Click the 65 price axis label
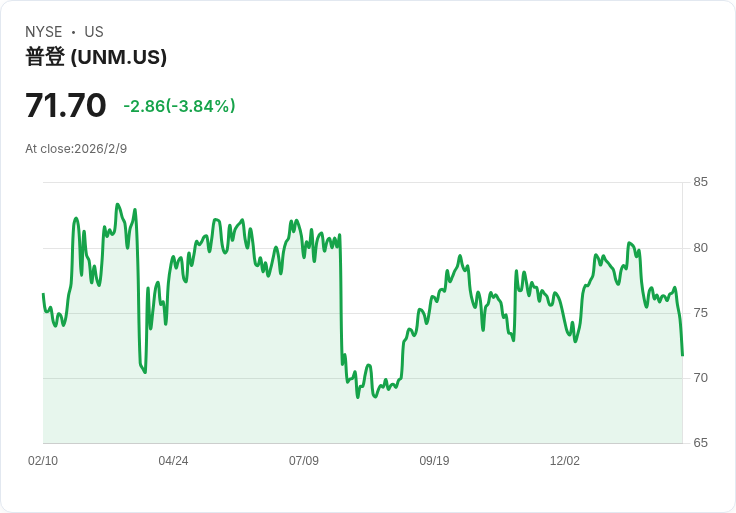This screenshot has width=736, height=513. [x=700, y=443]
